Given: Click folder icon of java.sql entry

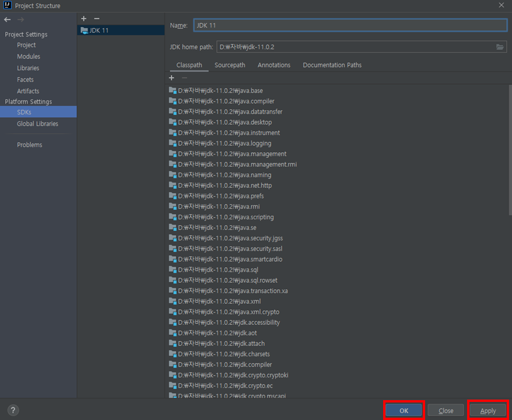Looking at the screenshot, I should click(173, 269).
